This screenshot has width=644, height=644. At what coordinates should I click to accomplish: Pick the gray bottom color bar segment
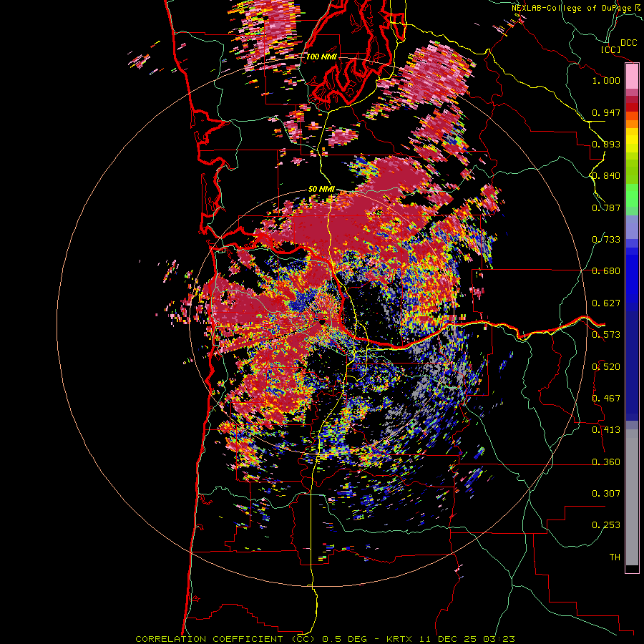pos(632,497)
